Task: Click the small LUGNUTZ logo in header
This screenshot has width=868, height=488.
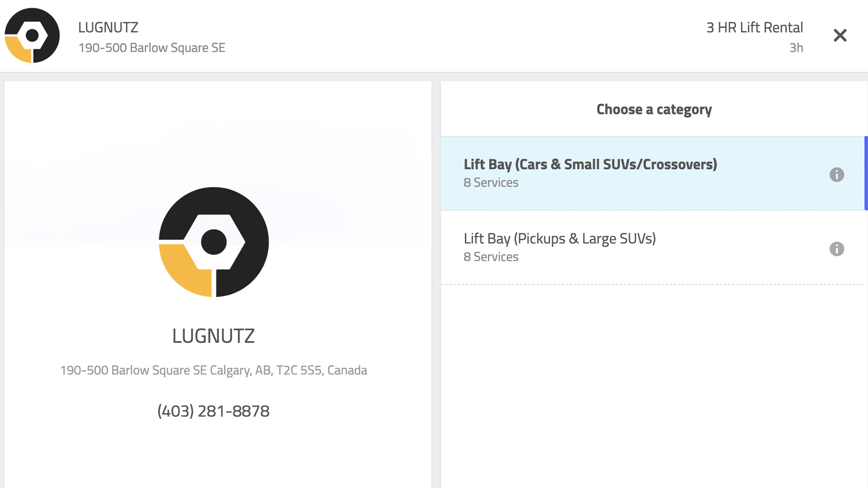Action: click(32, 35)
